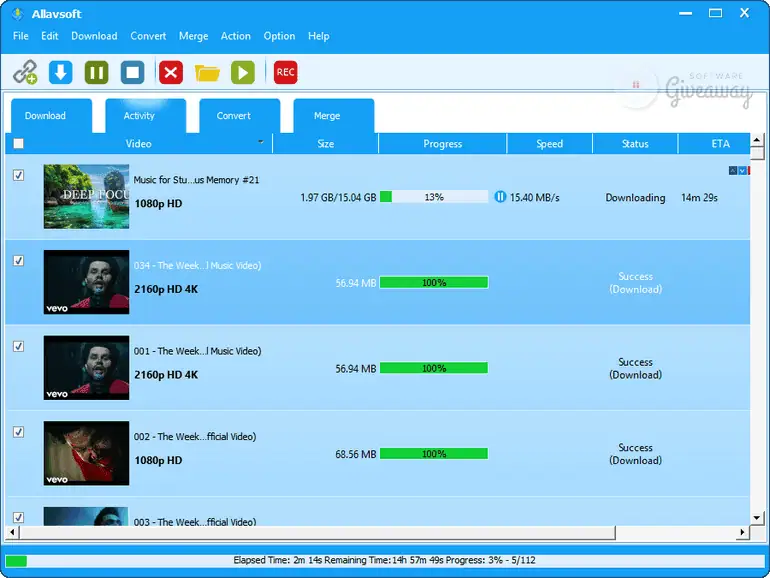Click title 'Music for Stu...us Memory #21'
The image size is (770, 578).
tap(196, 180)
